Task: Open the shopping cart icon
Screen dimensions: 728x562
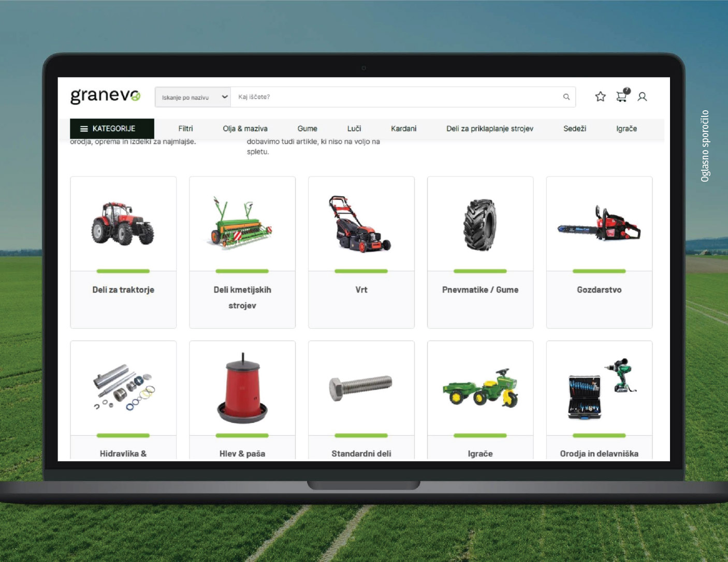Action: coord(622,96)
